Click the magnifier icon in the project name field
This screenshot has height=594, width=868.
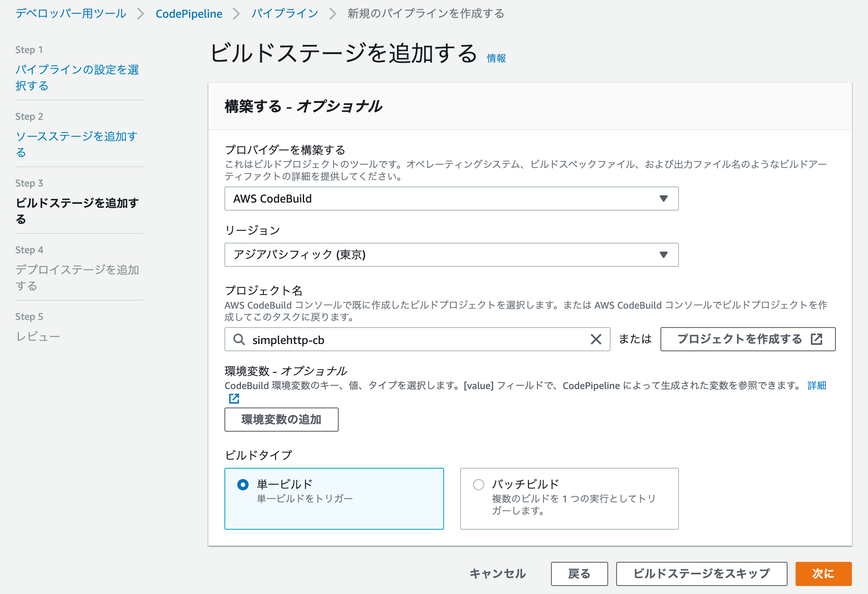coord(239,340)
